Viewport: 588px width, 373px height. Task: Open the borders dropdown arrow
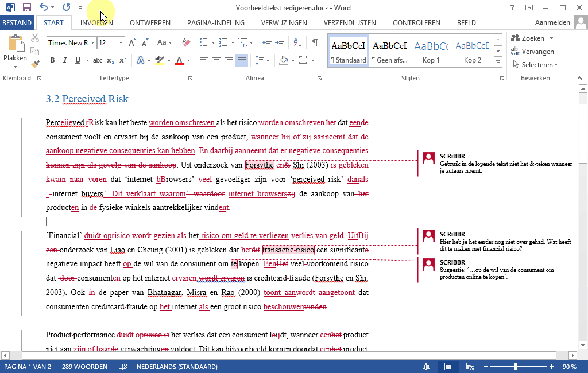point(313,60)
